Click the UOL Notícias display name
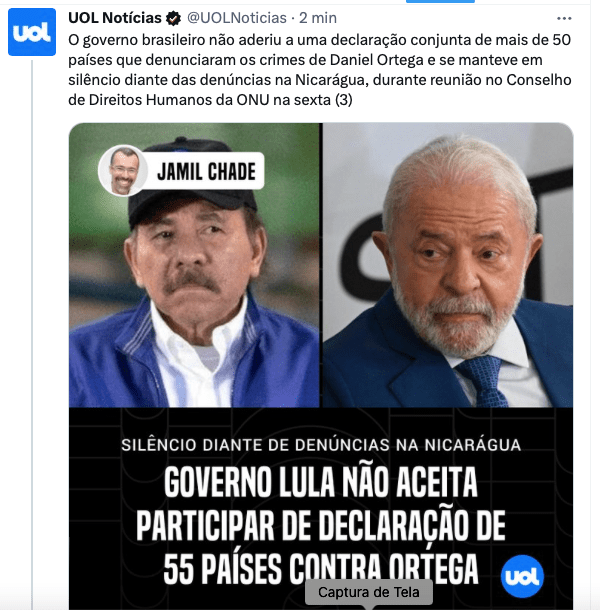Viewport: 600px width, 610px height. [115, 18]
